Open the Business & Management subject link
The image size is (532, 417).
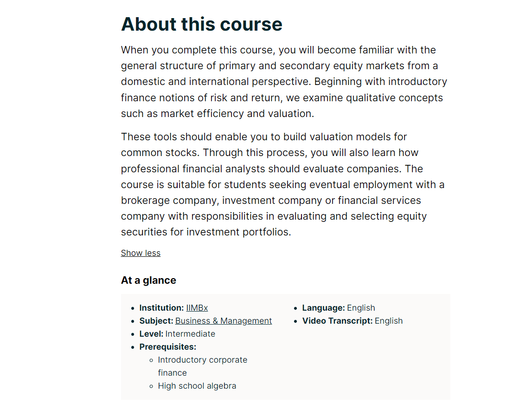point(224,321)
